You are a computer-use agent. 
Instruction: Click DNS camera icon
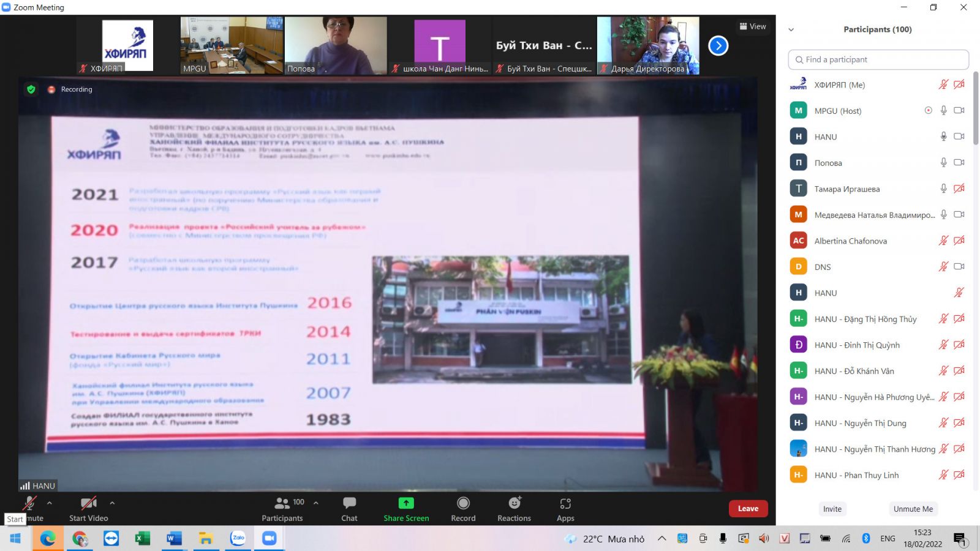click(959, 267)
